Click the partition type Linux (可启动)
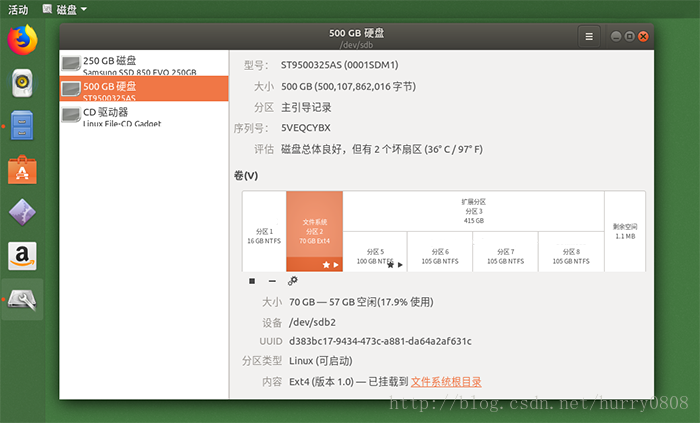The image size is (700, 423). click(x=321, y=361)
